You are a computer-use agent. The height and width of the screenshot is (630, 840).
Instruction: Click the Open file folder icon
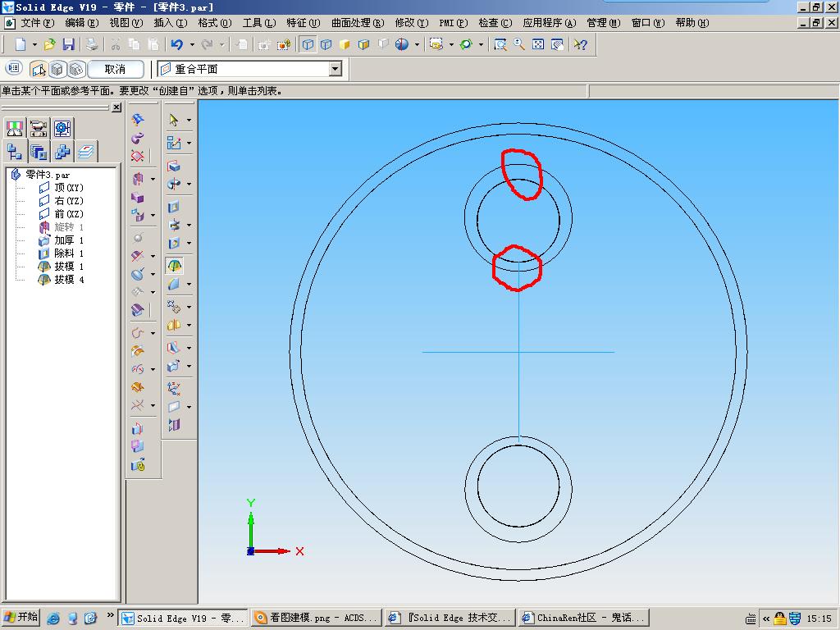pyautogui.click(x=49, y=44)
